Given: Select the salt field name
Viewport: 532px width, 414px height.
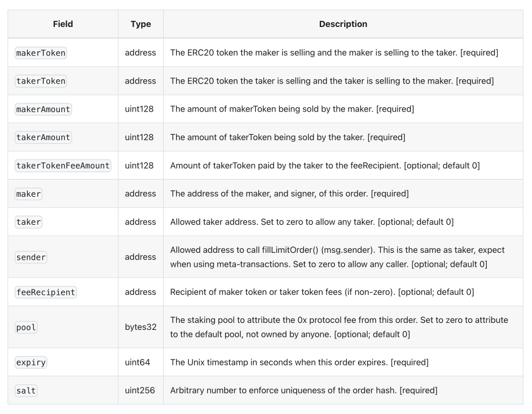Looking at the screenshot, I should click(26, 390).
